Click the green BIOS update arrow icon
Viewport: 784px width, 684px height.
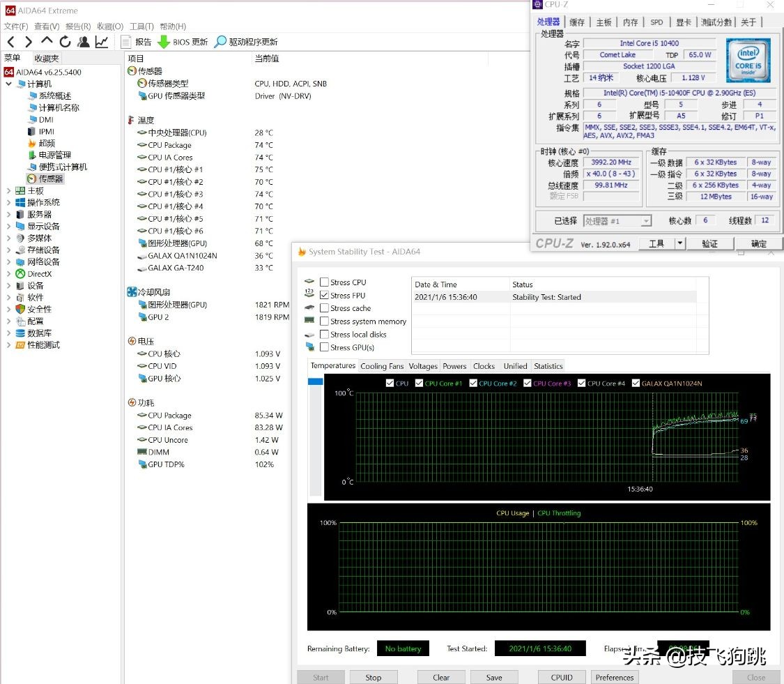click(x=163, y=42)
